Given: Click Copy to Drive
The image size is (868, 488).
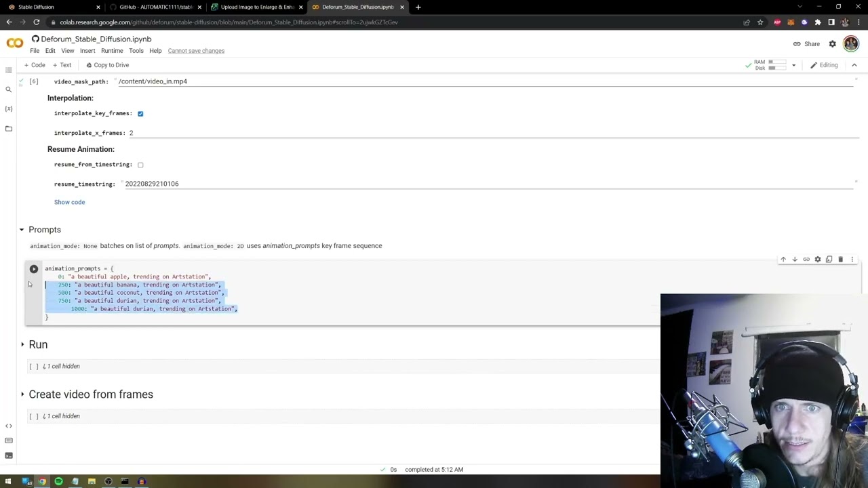Looking at the screenshot, I should point(107,65).
